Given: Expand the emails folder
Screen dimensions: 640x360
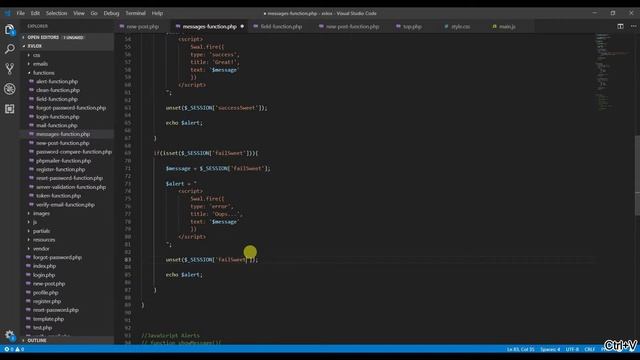Looking at the screenshot, I should (67, 64).
